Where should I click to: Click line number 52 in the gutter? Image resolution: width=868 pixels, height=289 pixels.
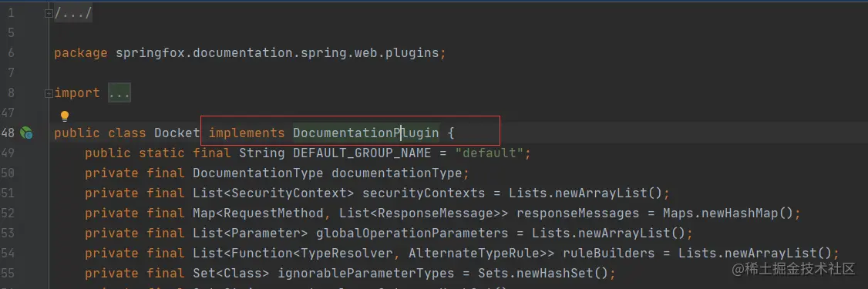[x=8, y=213]
